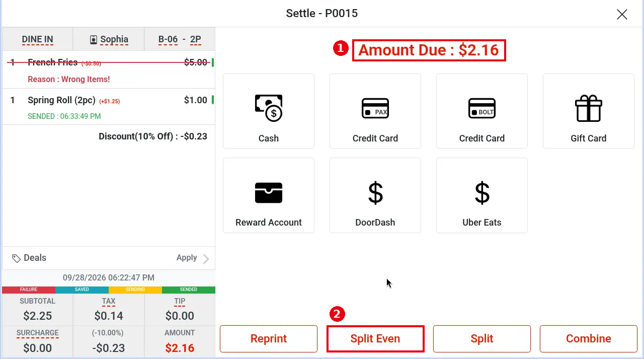Open the Deals chevron arrow

pyautogui.click(x=206, y=259)
